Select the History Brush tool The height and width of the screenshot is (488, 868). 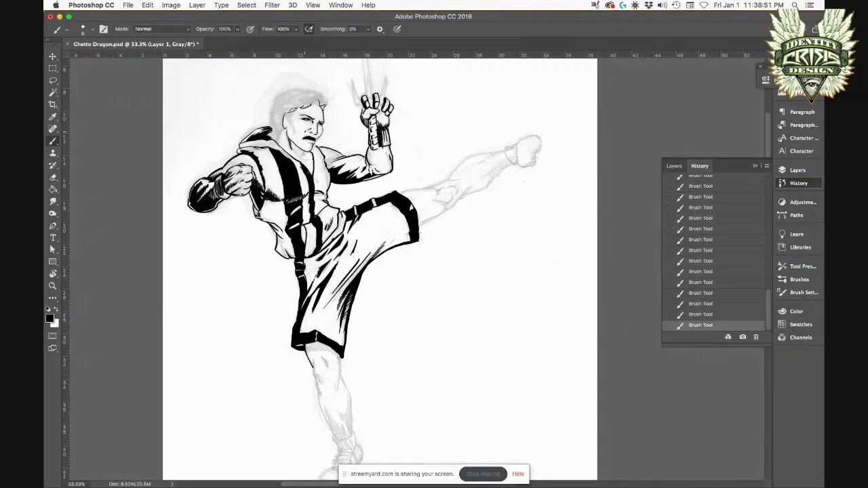(x=53, y=165)
